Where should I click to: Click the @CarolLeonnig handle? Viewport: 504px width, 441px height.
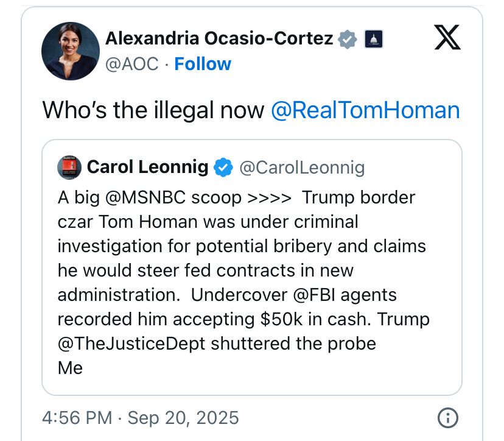302,168
